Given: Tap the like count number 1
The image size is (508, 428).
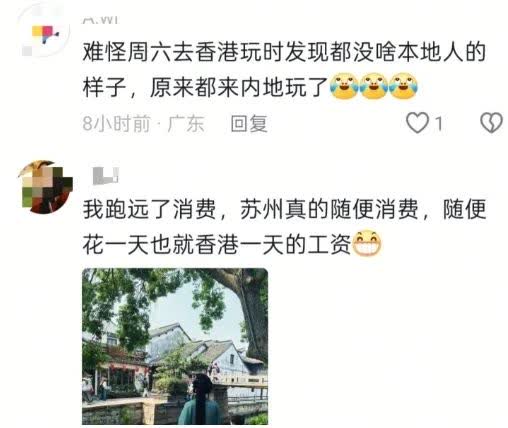Looking at the screenshot, I should point(439,124).
